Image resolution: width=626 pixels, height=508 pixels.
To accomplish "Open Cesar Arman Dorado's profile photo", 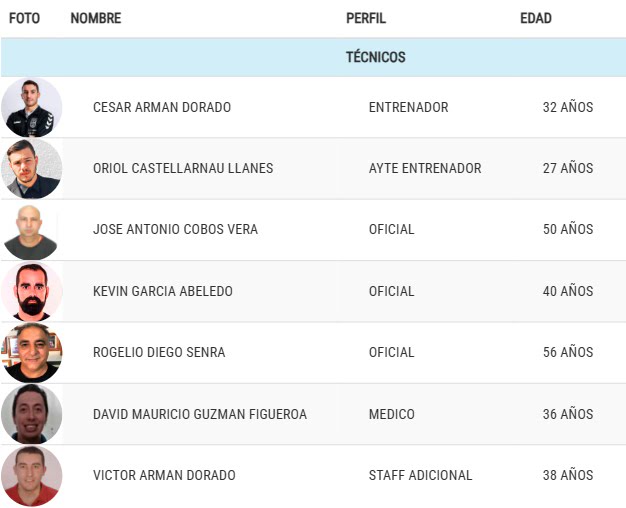I will pos(31,107).
